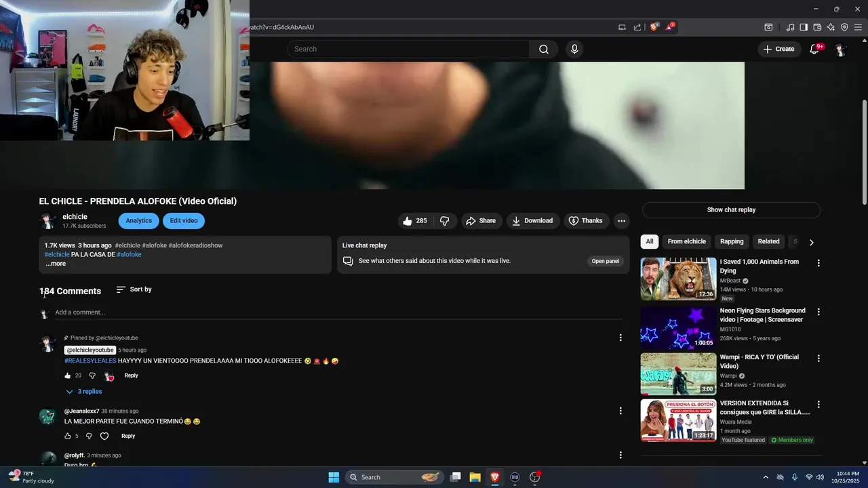Click the Brave Shields lion icon
The height and width of the screenshot is (488, 868).
point(654,27)
